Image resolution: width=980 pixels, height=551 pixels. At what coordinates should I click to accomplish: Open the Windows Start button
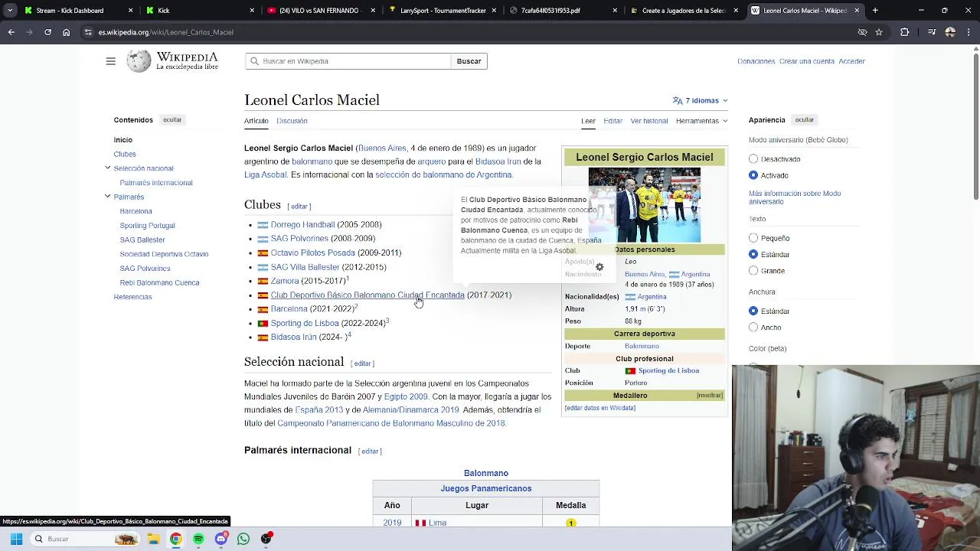click(16, 539)
